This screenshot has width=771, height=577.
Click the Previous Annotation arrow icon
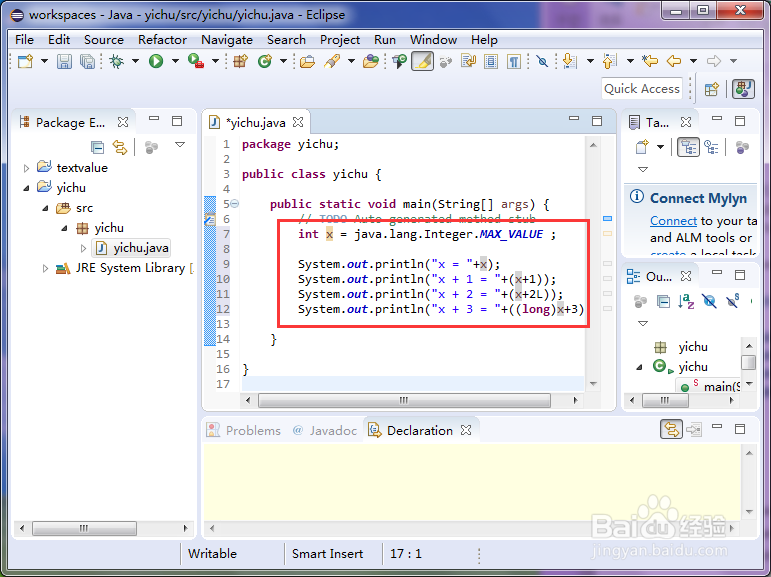[x=609, y=61]
